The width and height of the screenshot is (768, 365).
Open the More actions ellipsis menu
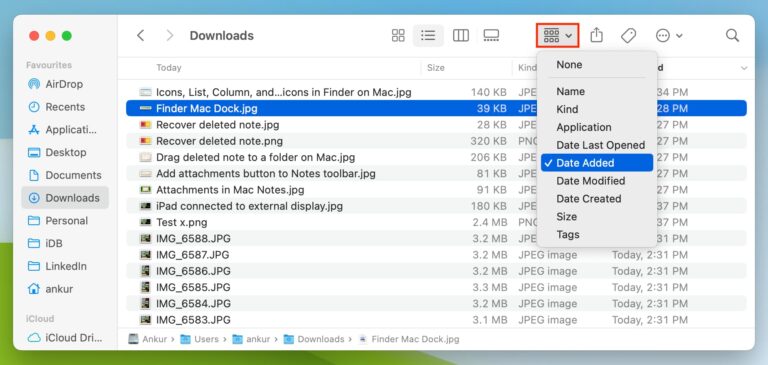point(669,35)
